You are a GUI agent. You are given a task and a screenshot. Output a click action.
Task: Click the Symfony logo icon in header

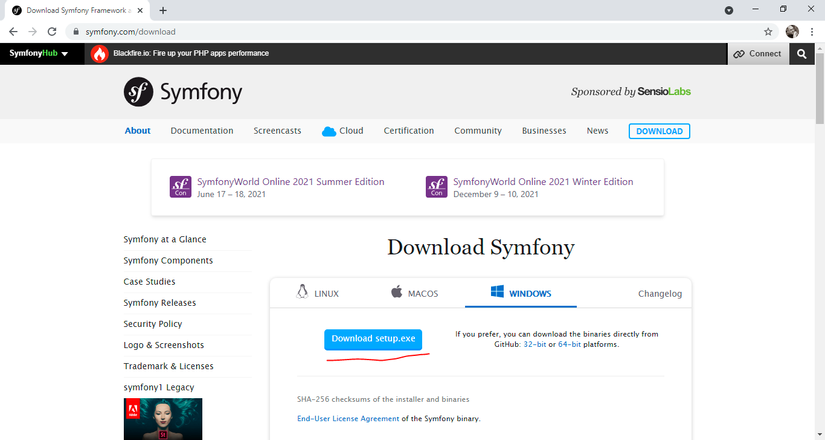(x=138, y=92)
